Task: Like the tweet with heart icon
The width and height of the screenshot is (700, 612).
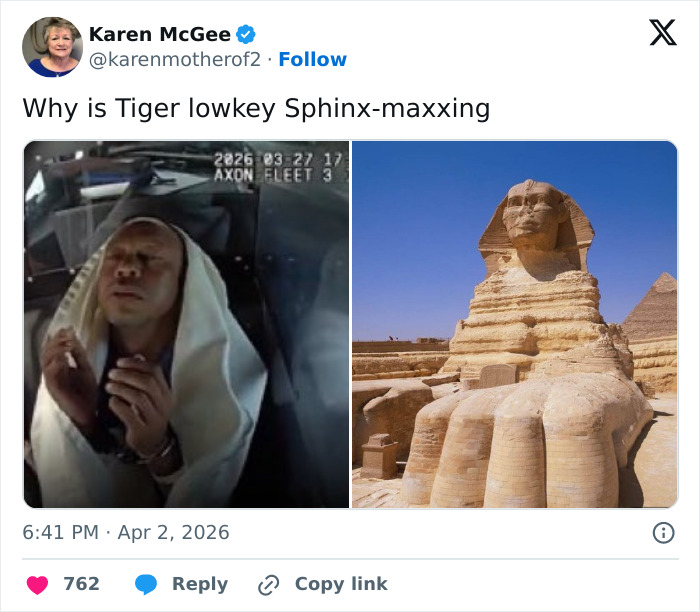Action: point(36,584)
